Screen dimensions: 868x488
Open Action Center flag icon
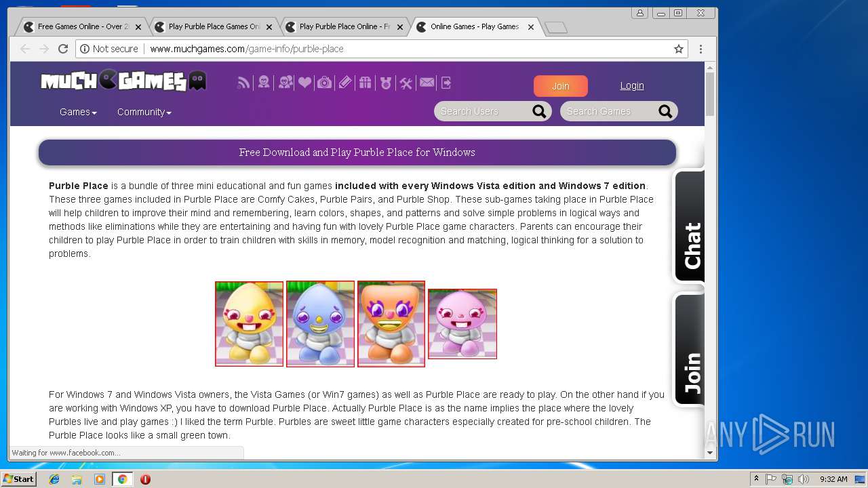click(x=771, y=479)
